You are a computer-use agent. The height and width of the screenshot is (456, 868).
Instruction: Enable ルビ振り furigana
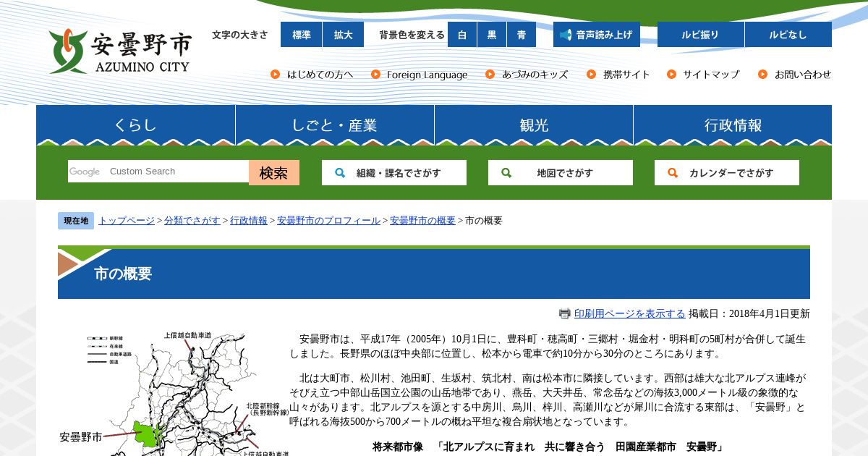[701, 35]
